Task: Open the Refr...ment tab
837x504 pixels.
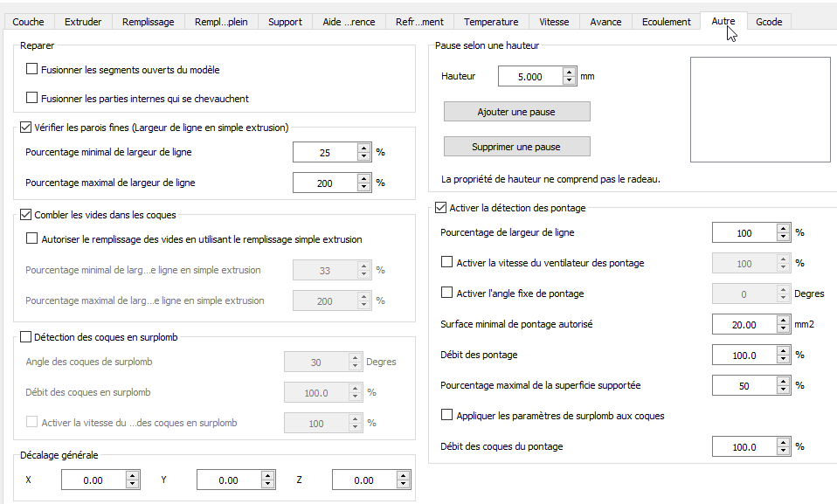Action: (x=419, y=22)
